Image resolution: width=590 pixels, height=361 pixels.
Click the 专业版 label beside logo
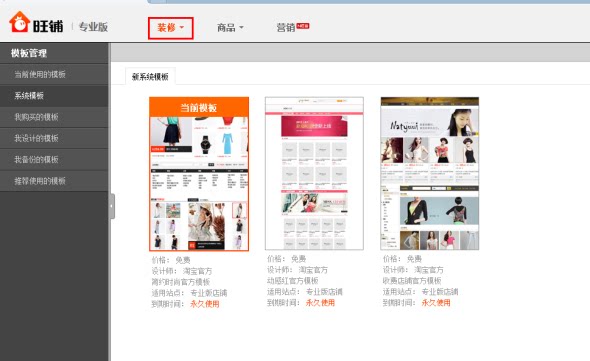pos(93,27)
